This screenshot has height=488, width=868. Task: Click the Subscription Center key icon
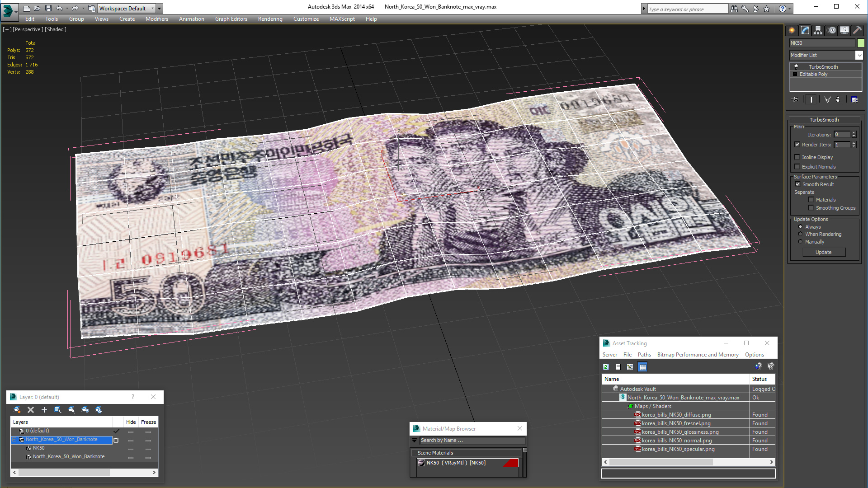click(745, 9)
